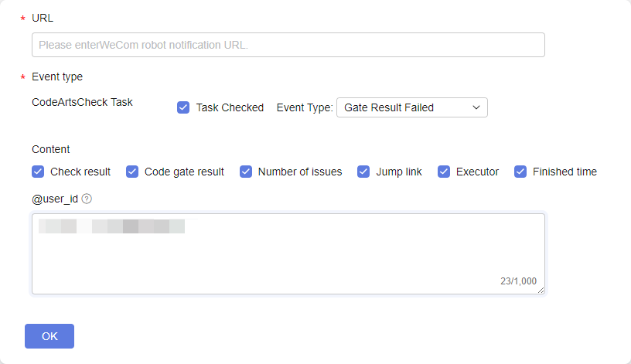Image resolution: width=631 pixels, height=364 pixels.
Task: Turn off the Executor checkbox
Action: [444, 172]
